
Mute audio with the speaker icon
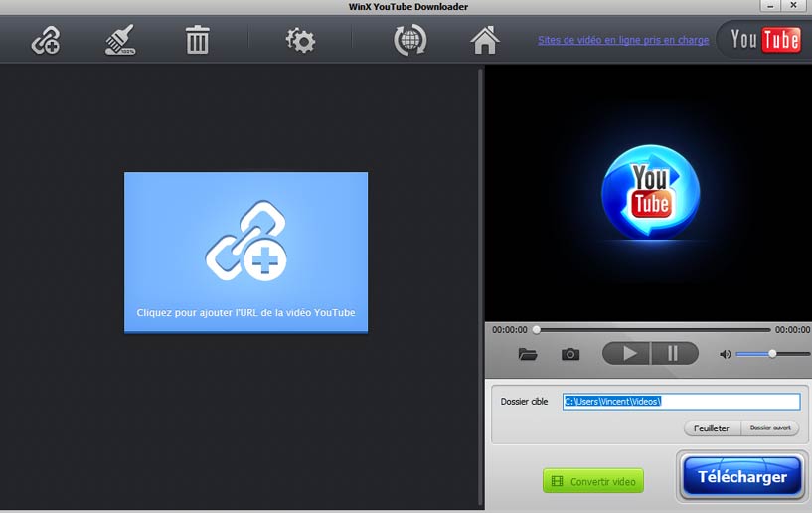(725, 355)
